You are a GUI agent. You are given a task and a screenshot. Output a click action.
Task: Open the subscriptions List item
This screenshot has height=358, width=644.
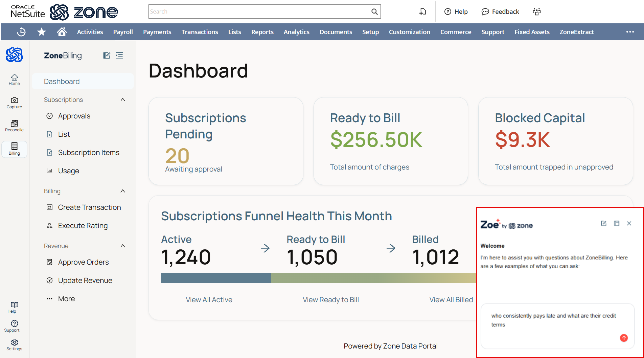(x=64, y=134)
